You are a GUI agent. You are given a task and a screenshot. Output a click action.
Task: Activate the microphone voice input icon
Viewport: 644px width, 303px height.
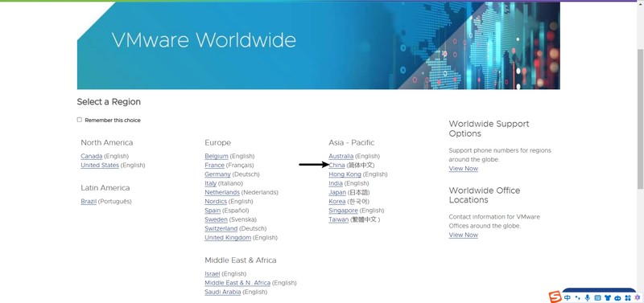click(588, 298)
